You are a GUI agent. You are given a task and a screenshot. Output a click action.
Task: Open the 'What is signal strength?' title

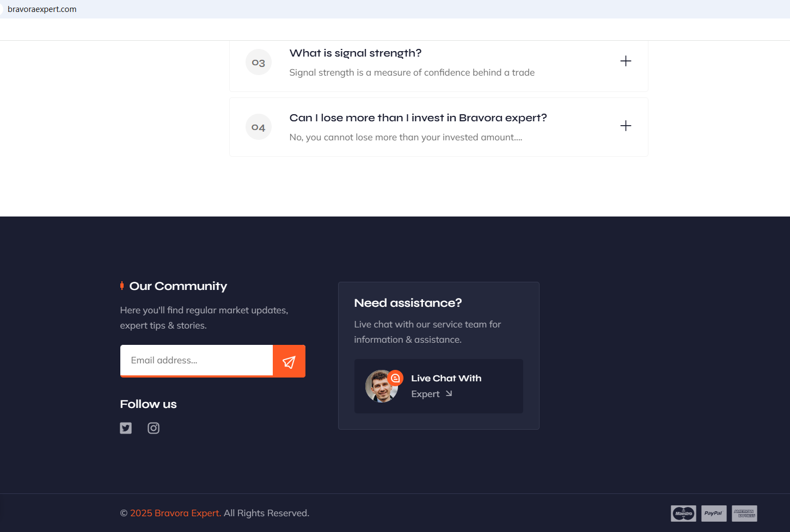[x=355, y=53]
